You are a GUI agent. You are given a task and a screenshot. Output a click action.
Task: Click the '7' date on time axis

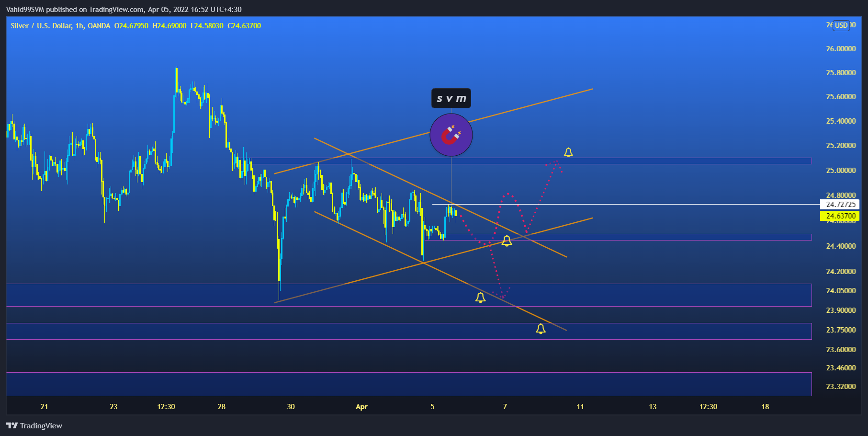[505, 407]
